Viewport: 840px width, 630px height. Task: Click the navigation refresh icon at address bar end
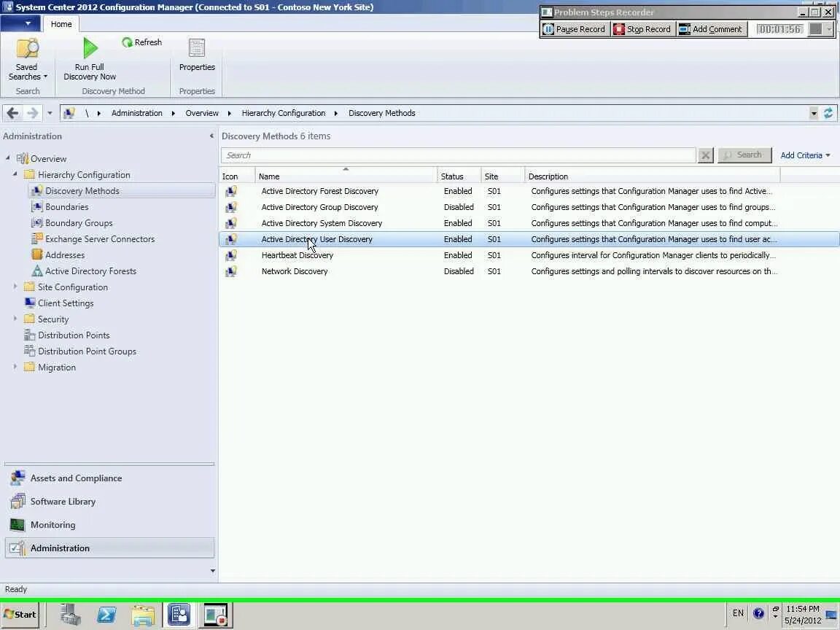(x=828, y=113)
